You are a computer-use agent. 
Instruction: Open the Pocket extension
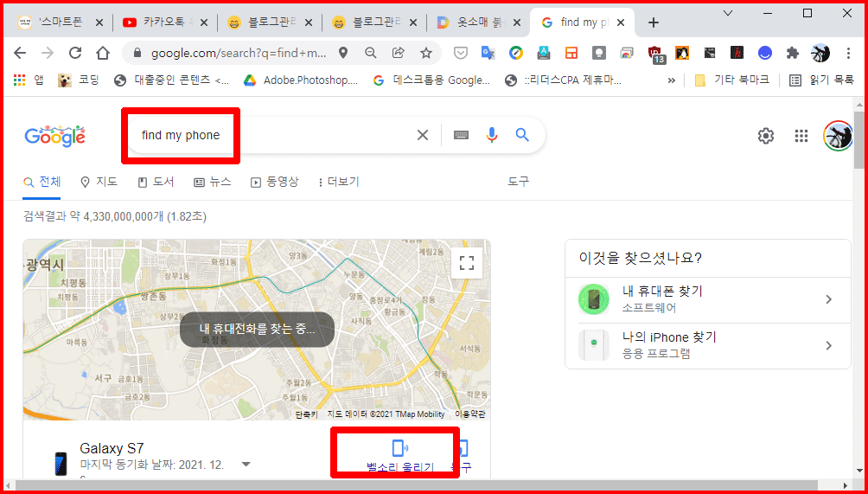coord(461,53)
